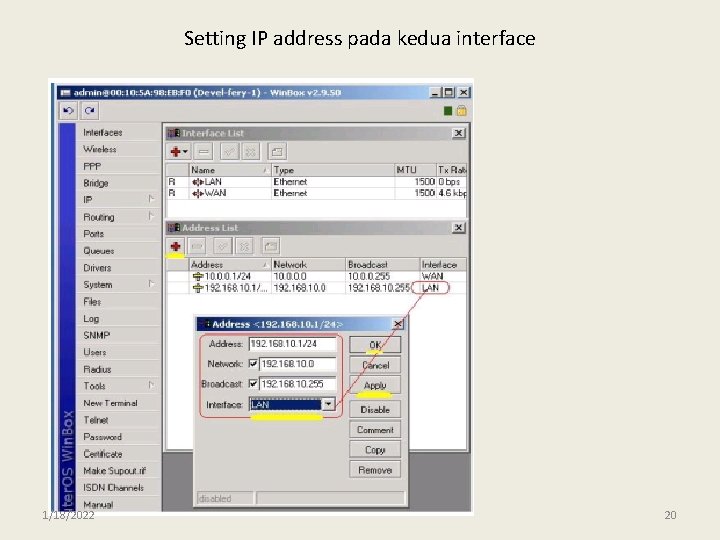Click the Address input field 192.168.10.1/24
The width and height of the screenshot is (720, 540).
pos(292,343)
